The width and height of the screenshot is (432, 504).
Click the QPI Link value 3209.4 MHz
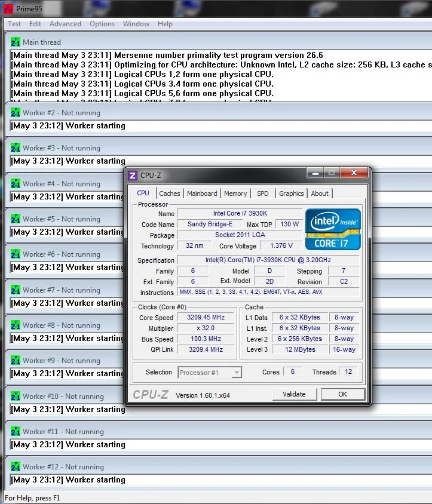206,349
